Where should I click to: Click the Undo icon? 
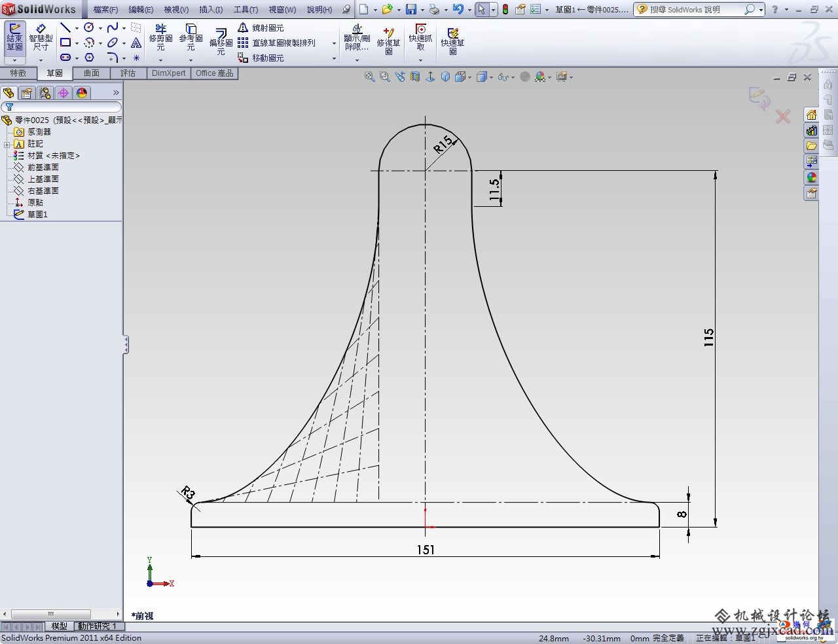[x=458, y=9]
